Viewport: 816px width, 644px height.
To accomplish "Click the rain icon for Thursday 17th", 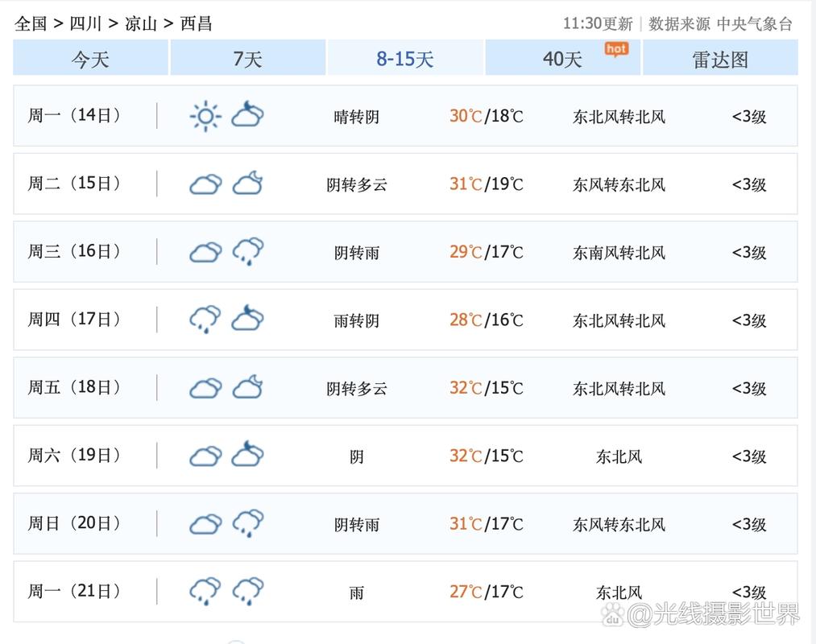I will (x=204, y=319).
